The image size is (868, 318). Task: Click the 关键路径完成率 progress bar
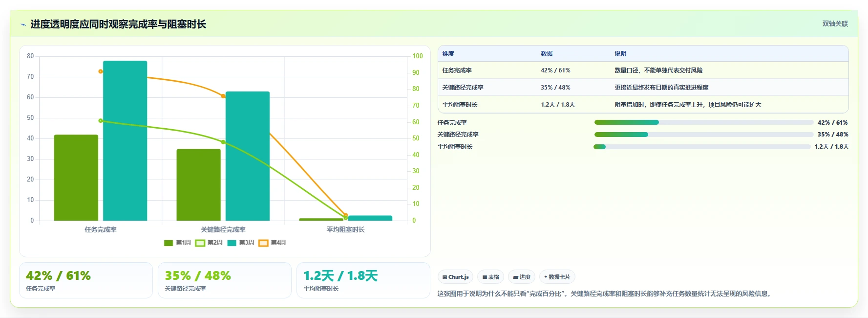coord(704,135)
